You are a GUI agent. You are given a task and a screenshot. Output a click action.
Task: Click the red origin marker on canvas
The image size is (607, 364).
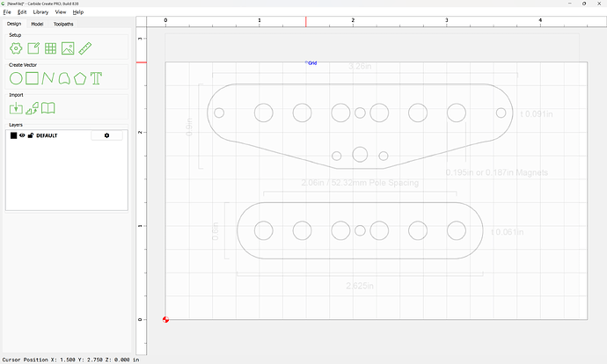tap(165, 319)
